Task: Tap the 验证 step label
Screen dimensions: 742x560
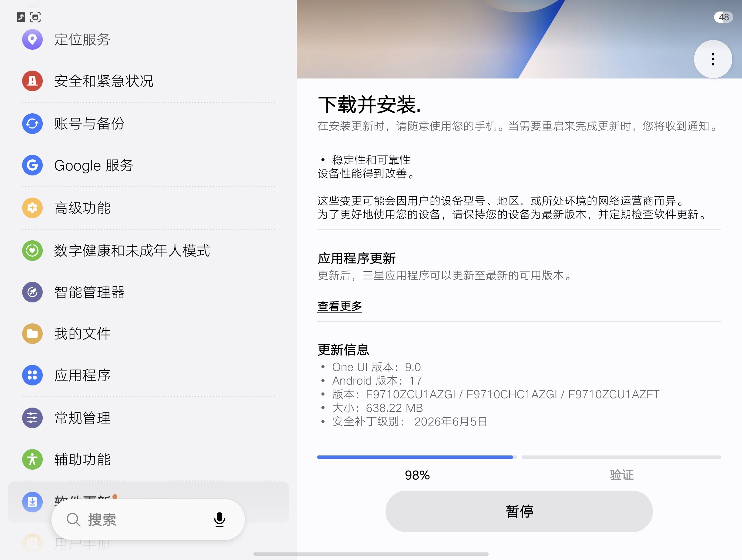Action: click(x=622, y=475)
